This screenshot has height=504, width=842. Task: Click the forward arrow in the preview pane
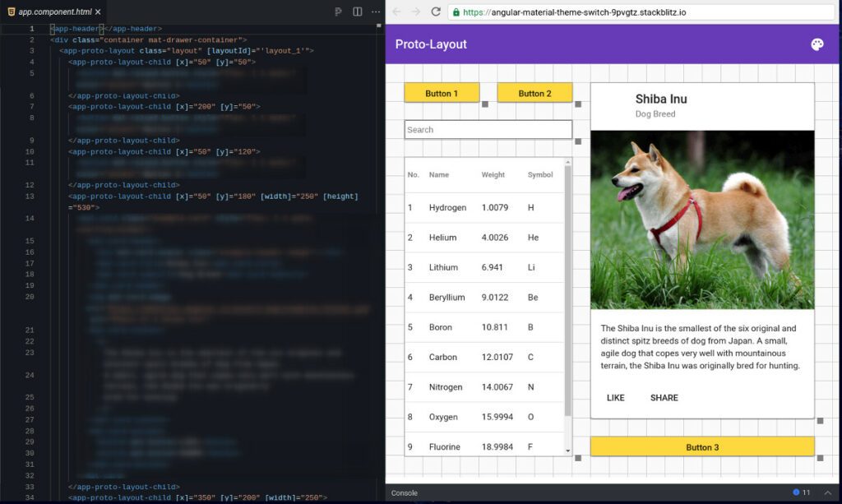coord(414,12)
